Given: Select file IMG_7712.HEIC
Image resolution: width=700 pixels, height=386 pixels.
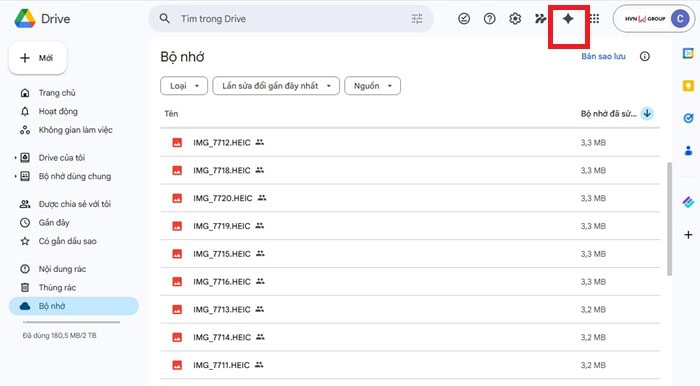Looking at the screenshot, I should point(410,143).
